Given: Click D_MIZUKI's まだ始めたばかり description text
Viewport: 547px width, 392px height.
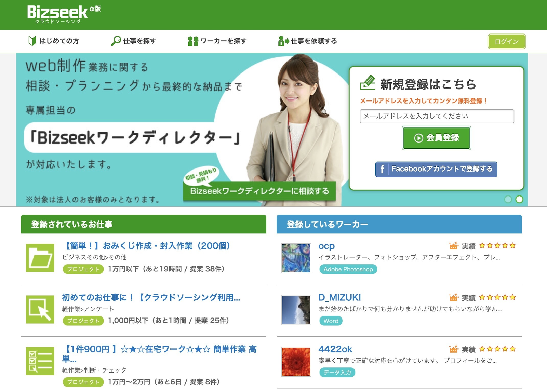Looking at the screenshot, I should click(x=410, y=309).
